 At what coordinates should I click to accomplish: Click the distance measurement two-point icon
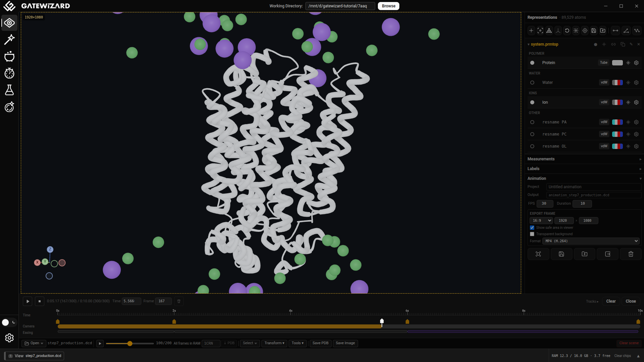pyautogui.click(x=615, y=31)
